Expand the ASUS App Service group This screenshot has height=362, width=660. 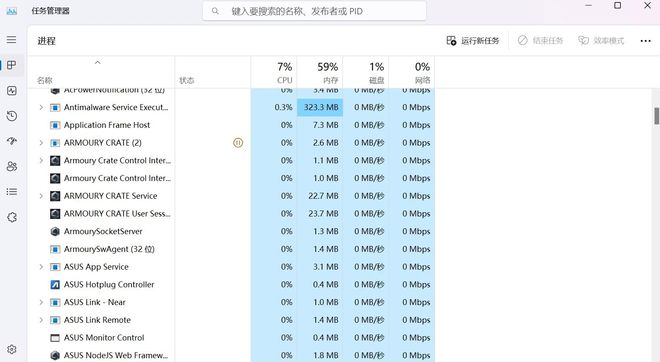pyautogui.click(x=41, y=267)
